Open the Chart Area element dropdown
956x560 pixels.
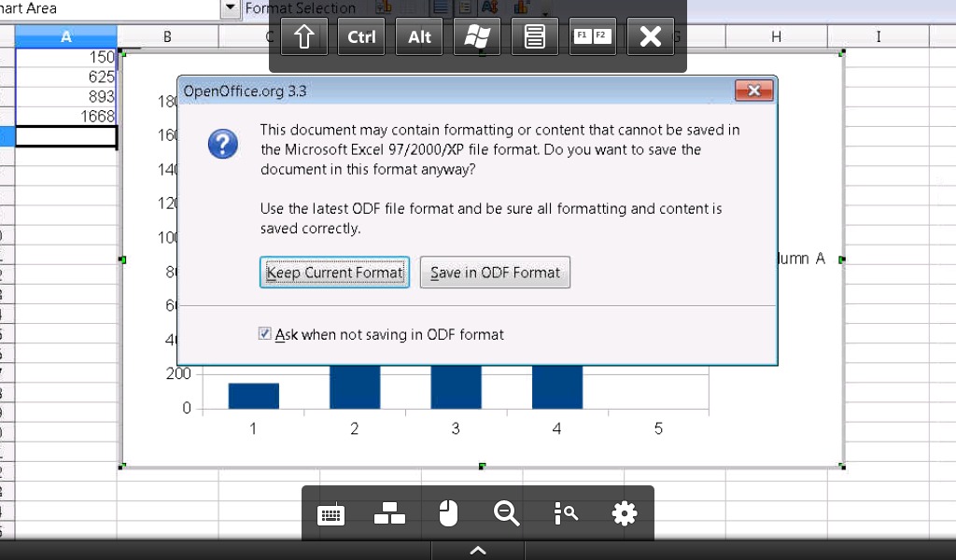point(230,8)
